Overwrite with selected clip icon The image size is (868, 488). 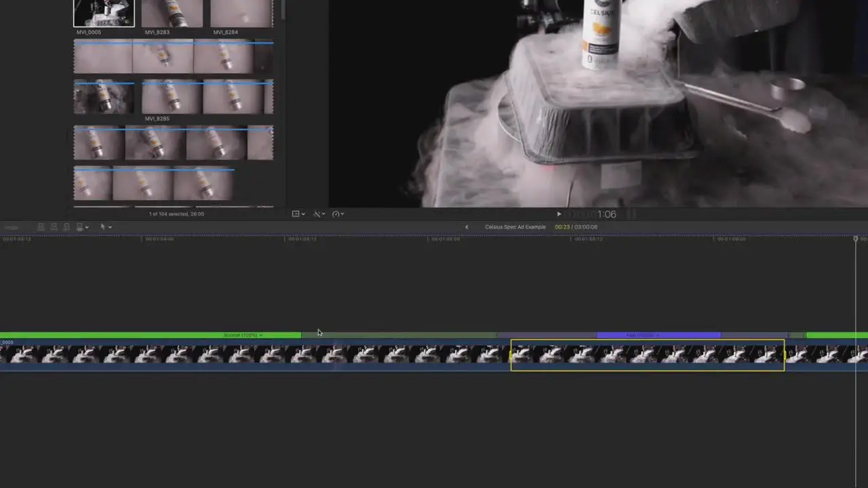coord(81,227)
